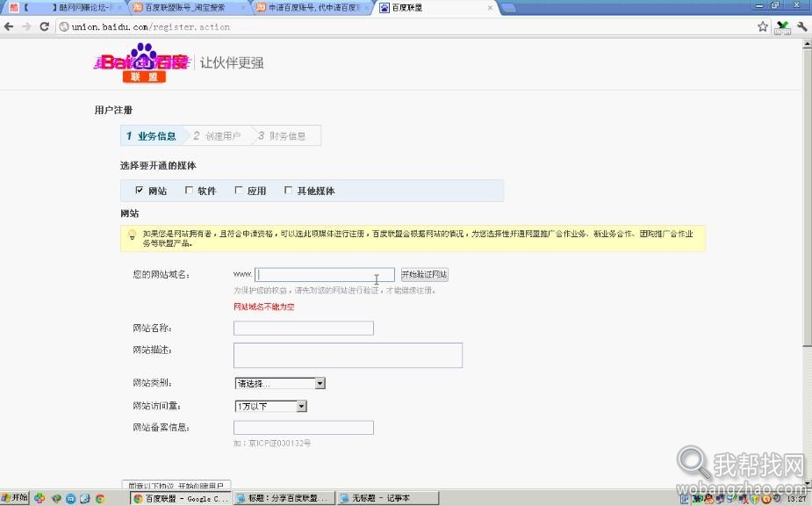Switch to the 申请百度账号 tab
The image size is (812, 506).
tap(313, 8)
